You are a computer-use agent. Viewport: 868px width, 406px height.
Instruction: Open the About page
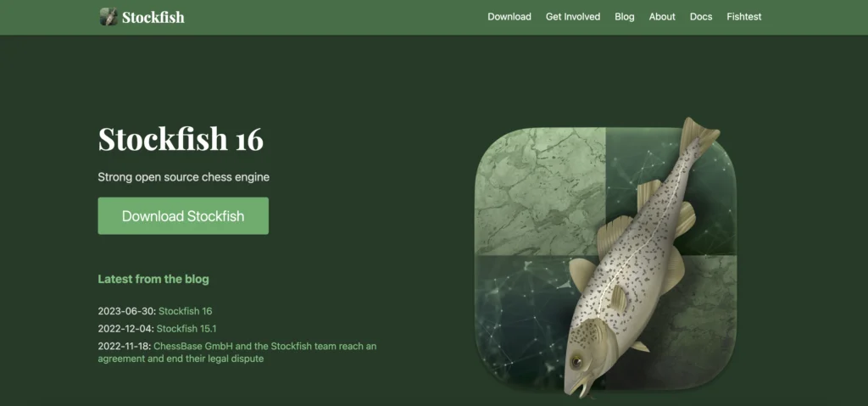[662, 17]
